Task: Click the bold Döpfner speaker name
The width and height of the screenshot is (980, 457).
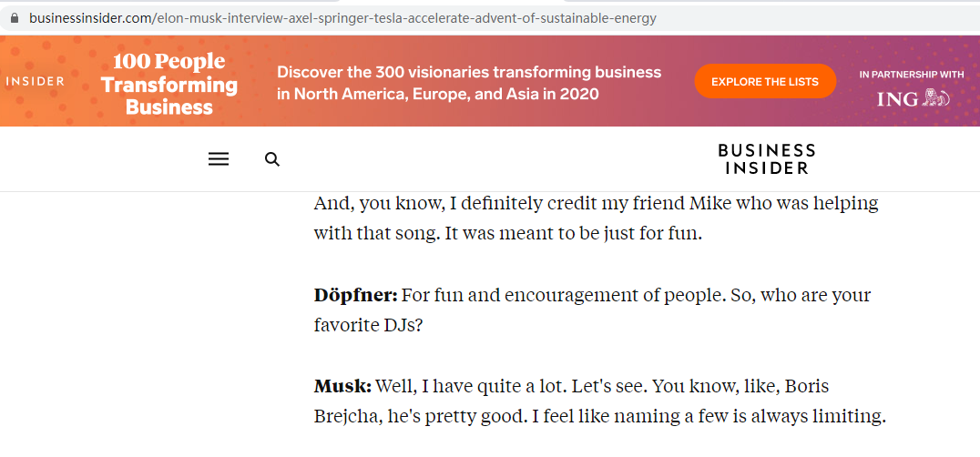Action: (x=355, y=295)
